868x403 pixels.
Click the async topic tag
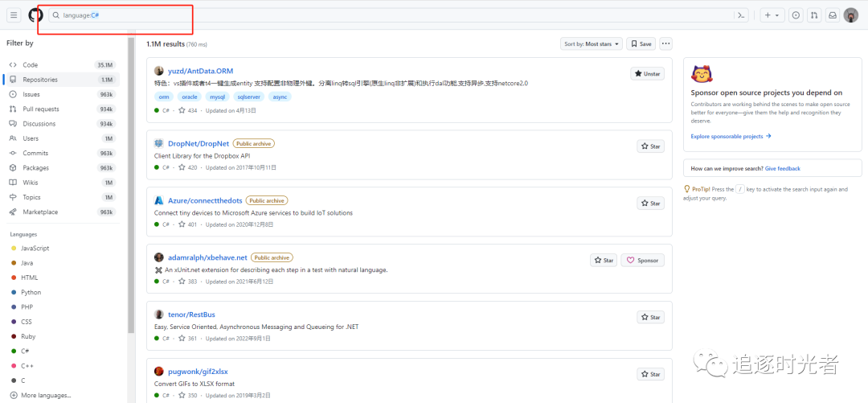pos(280,97)
